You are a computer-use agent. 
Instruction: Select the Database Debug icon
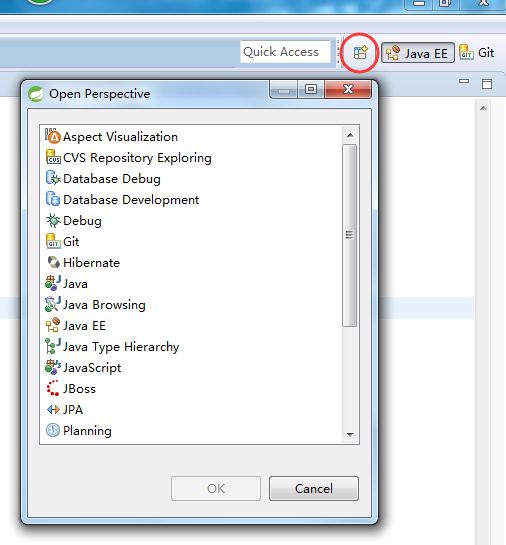pos(53,178)
